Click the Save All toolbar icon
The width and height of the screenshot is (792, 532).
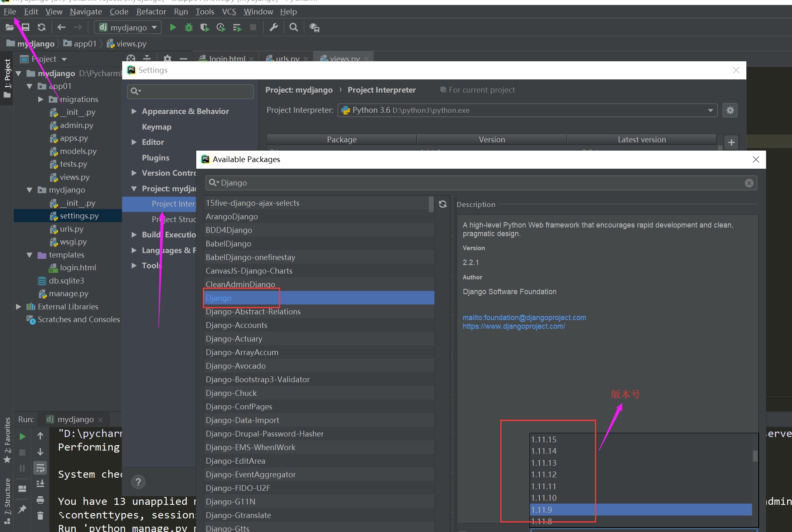26,28
